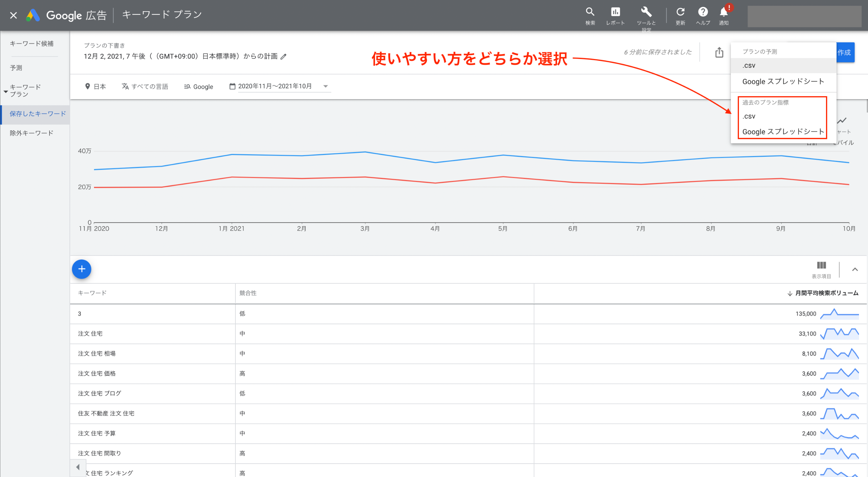This screenshot has width=868, height=477.
Task: Select .csv under 過去のプラン指標
Action: pos(783,116)
